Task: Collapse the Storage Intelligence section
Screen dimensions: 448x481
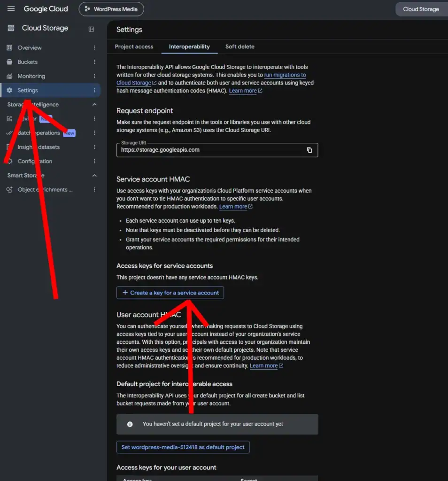Action: [x=94, y=105]
